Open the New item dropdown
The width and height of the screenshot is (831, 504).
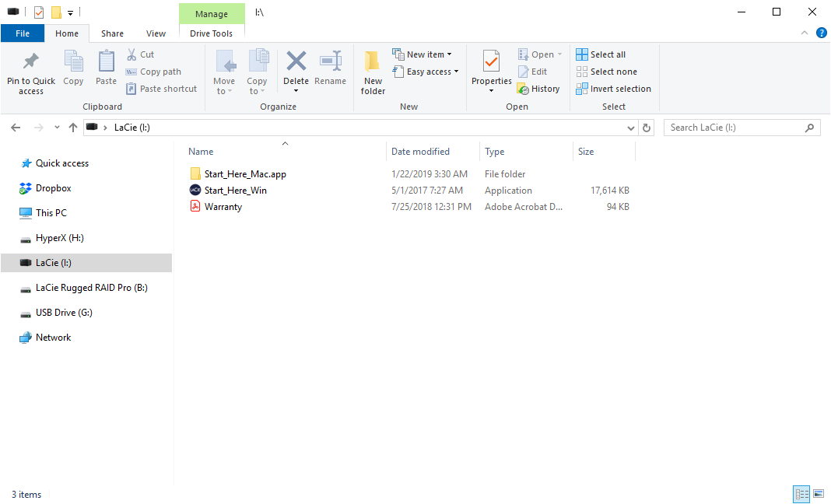422,54
